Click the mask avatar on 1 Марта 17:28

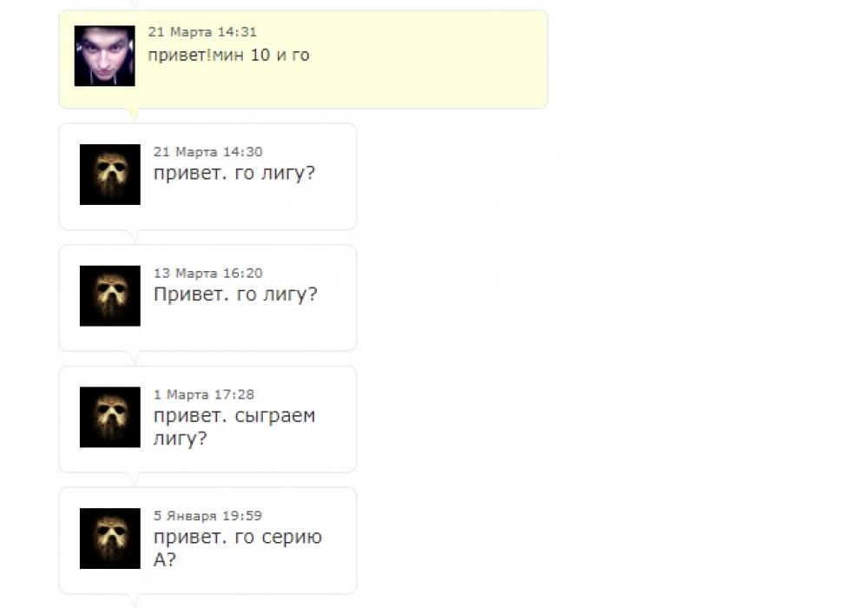click(x=110, y=417)
